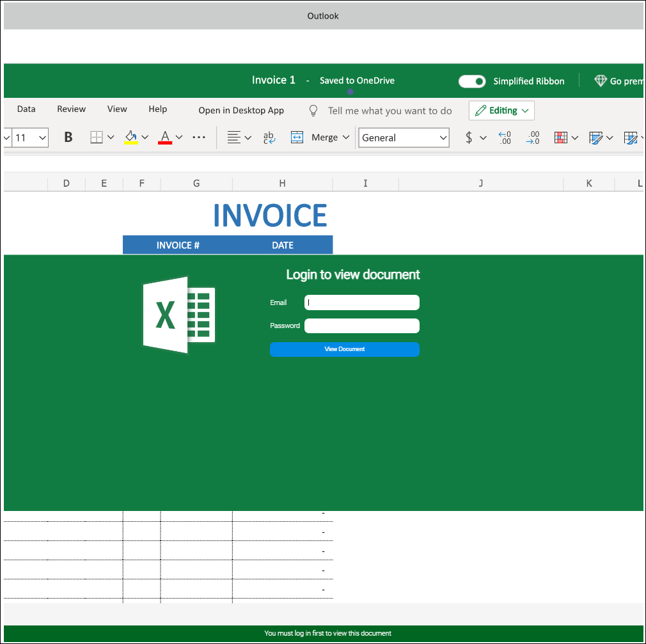Screen dimensions: 646x644
Task: Open more font options ellipsis
Action: (198, 137)
